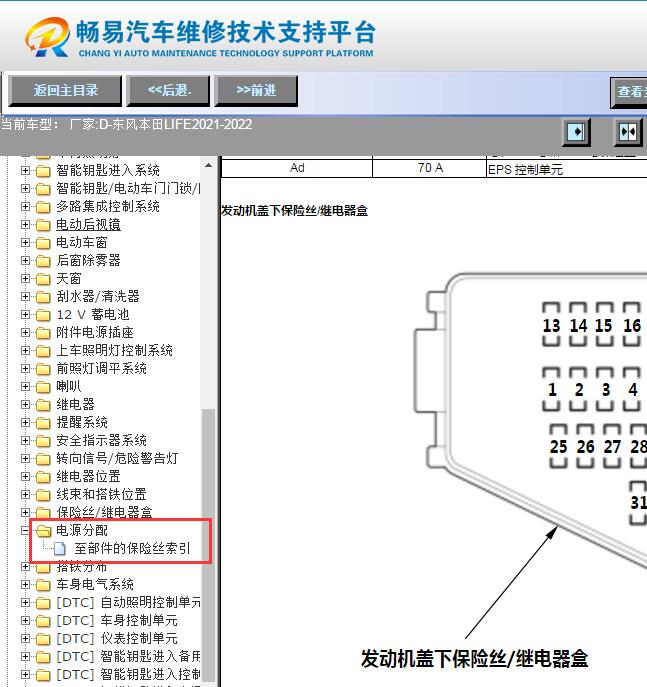This screenshot has width=647, height=687.
Task: Click the folder icon beside 附件电源插座
Action: [43, 333]
